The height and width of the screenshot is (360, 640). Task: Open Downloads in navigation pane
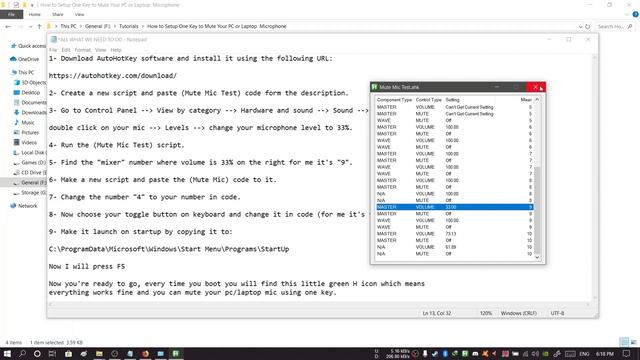(31, 112)
